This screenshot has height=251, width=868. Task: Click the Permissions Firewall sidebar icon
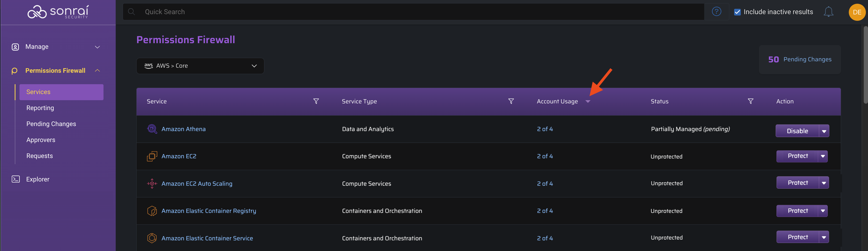click(14, 71)
